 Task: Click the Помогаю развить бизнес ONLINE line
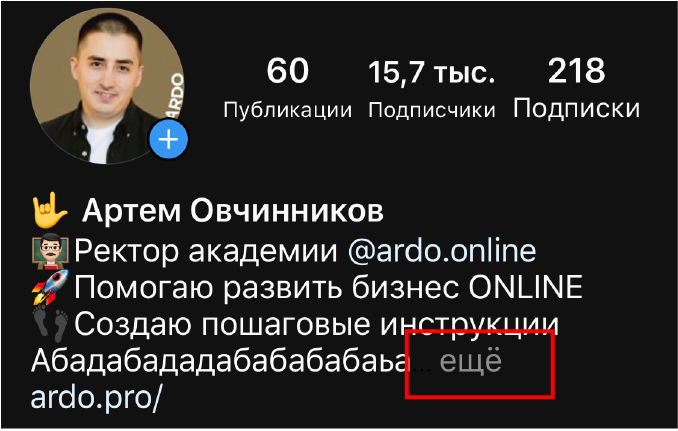coord(328,287)
